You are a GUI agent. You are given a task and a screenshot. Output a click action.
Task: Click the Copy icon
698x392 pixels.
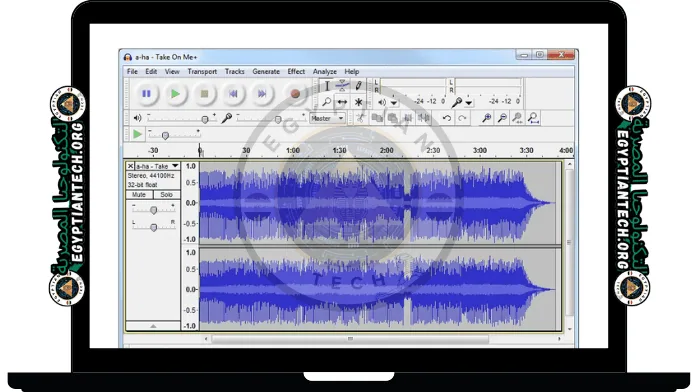click(377, 118)
